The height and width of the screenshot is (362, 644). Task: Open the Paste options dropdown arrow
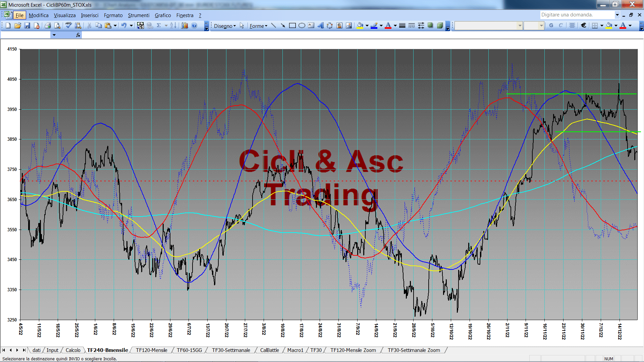pyautogui.click(x=115, y=25)
